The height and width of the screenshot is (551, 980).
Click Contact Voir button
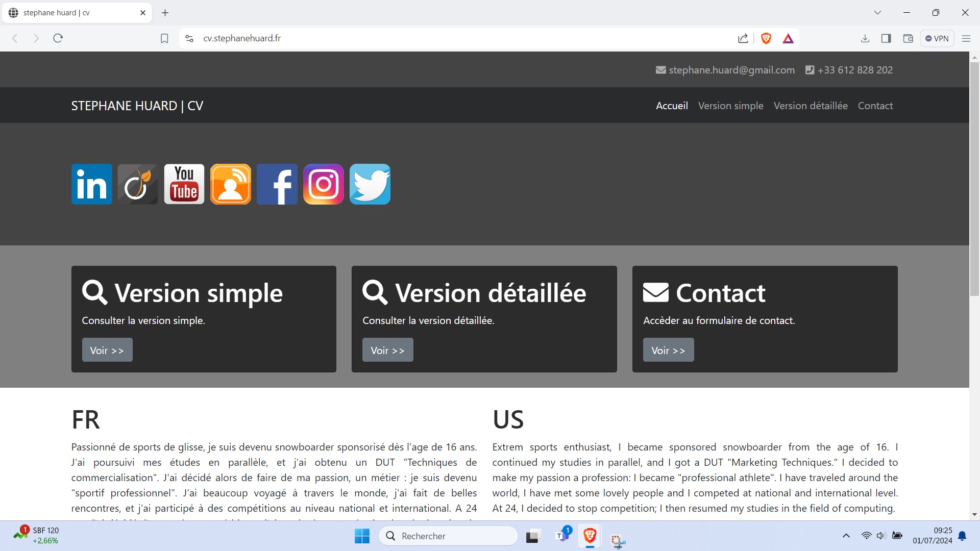tap(668, 350)
